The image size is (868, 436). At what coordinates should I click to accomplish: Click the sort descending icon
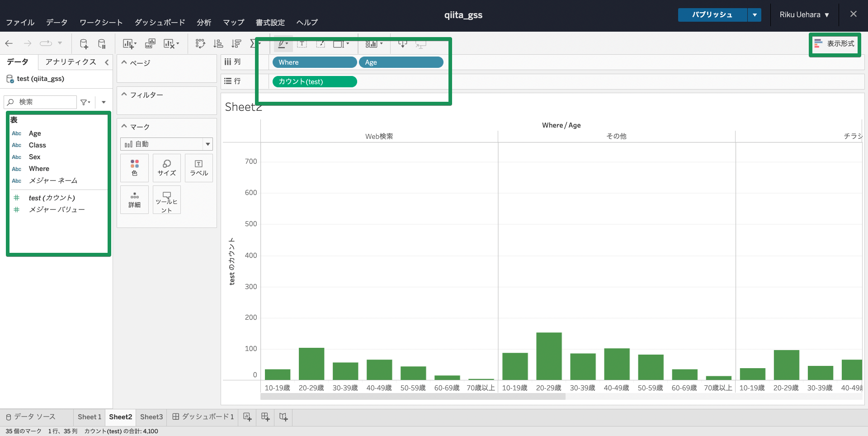coord(236,43)
